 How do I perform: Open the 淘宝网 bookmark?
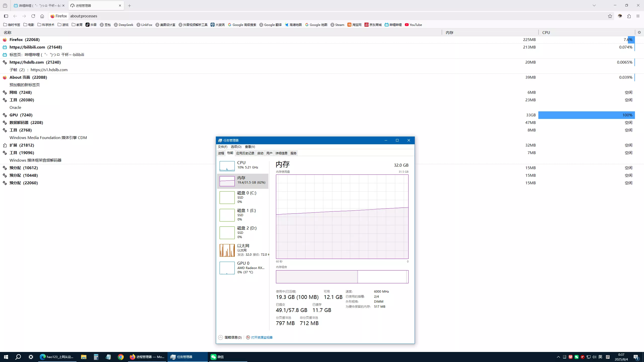point(354,25)
